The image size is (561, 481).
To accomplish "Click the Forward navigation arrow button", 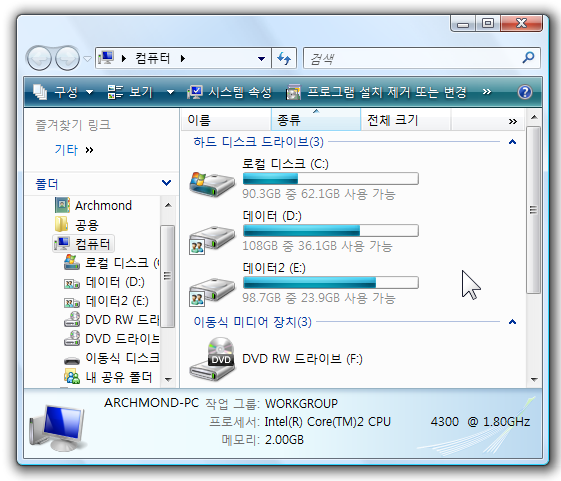I will pos(67,58).
